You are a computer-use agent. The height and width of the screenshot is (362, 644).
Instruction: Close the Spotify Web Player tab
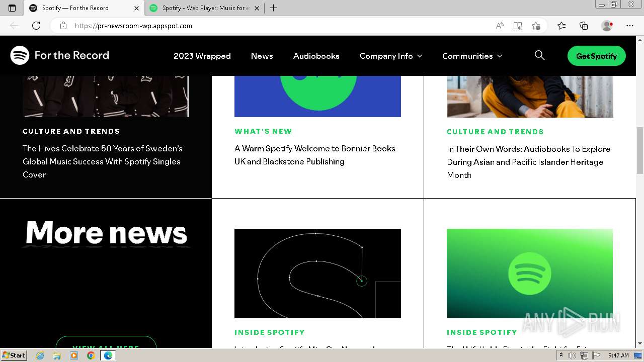(x=257, y=8)
